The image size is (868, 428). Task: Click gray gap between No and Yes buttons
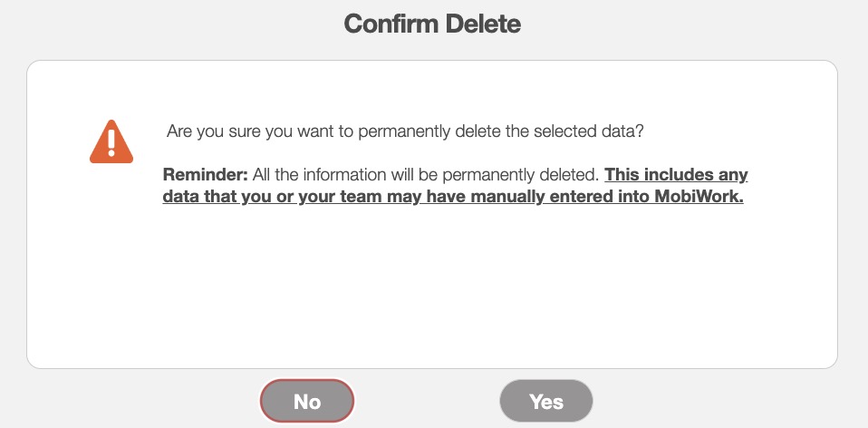pos(427,401)
